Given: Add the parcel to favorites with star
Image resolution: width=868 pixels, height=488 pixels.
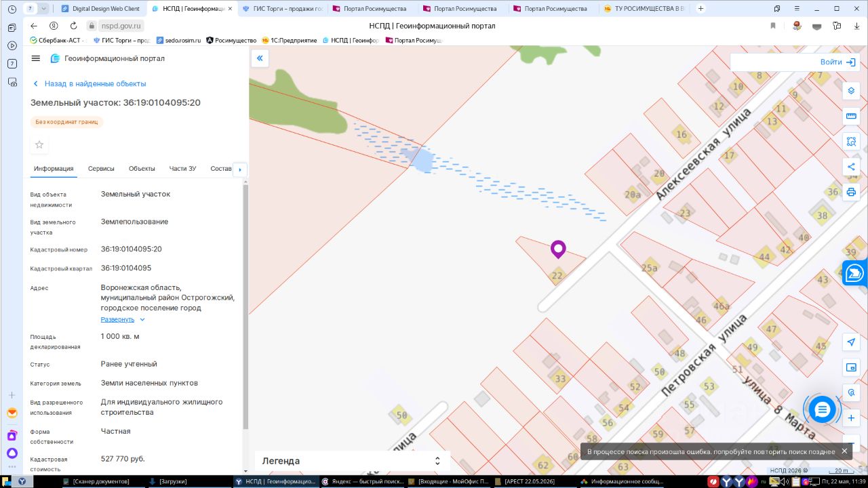Looking at the screenshot, I should pyautogui.click(x=39, y=144).
